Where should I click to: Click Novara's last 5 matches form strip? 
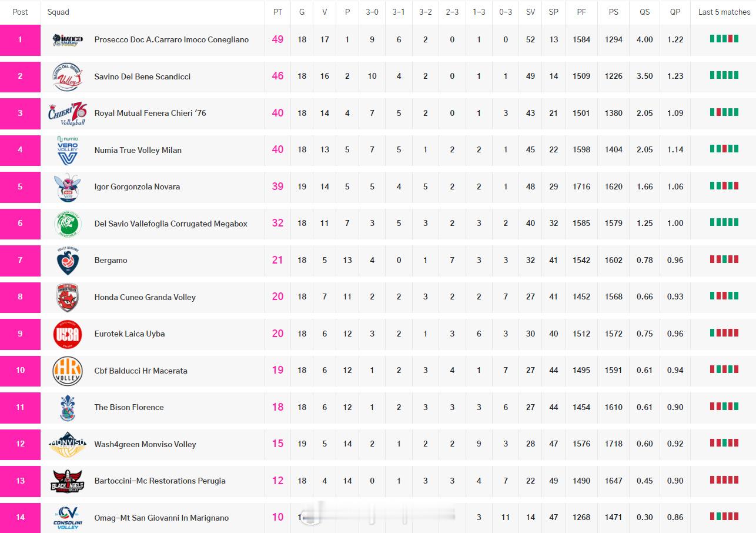[724, 186]
